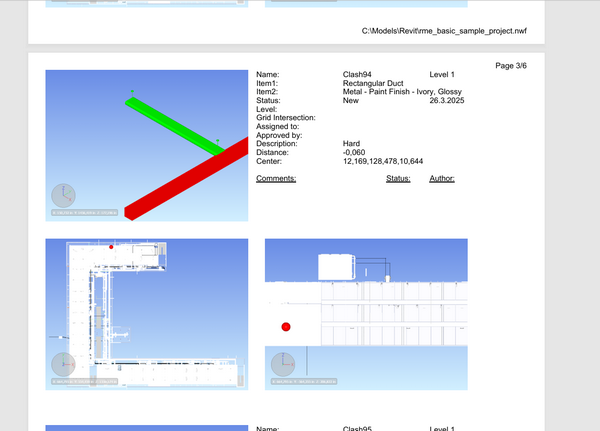Click the distance value '-0,060'

click(x=354, y=152)
